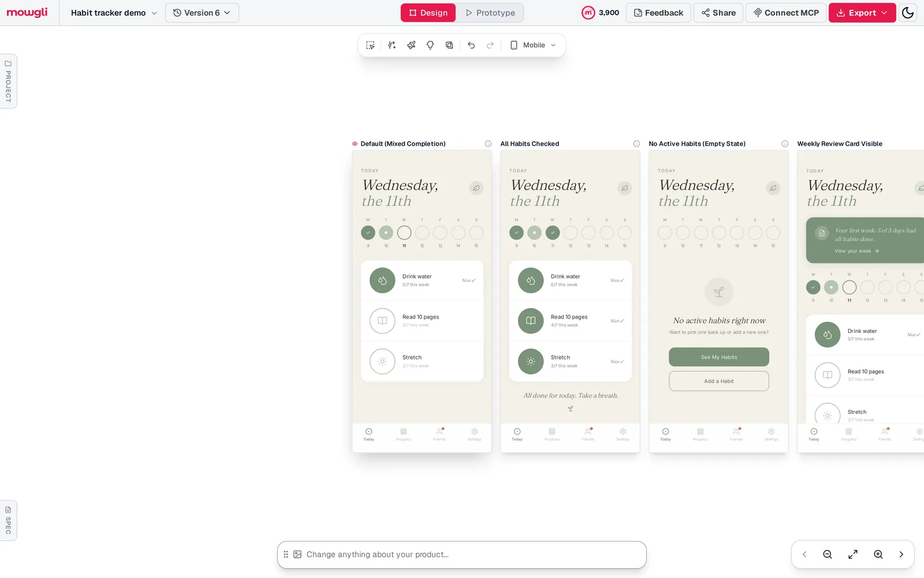Switch to the Prototype tab
Viewport: 924px width, 578px height.
490,13
